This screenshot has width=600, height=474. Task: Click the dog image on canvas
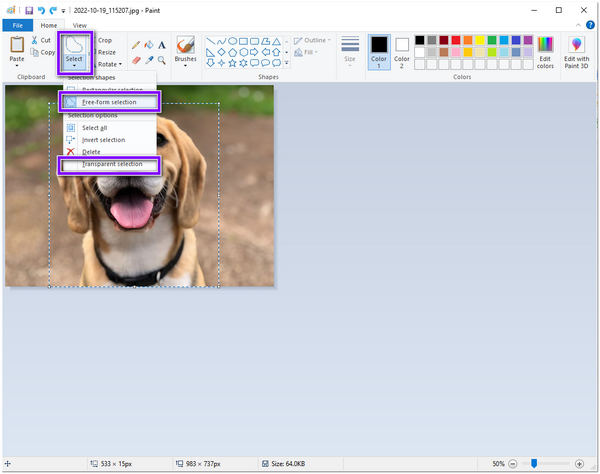coord(139,186)
